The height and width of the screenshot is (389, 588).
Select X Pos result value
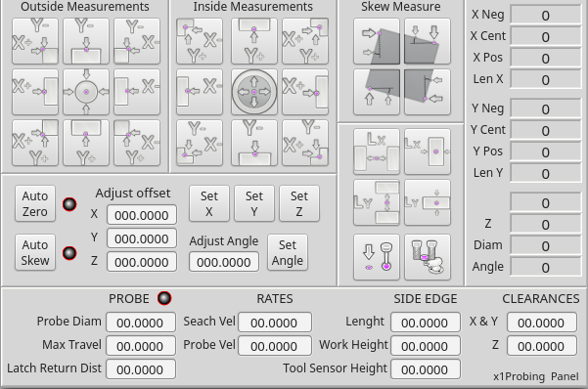[546, 58]
